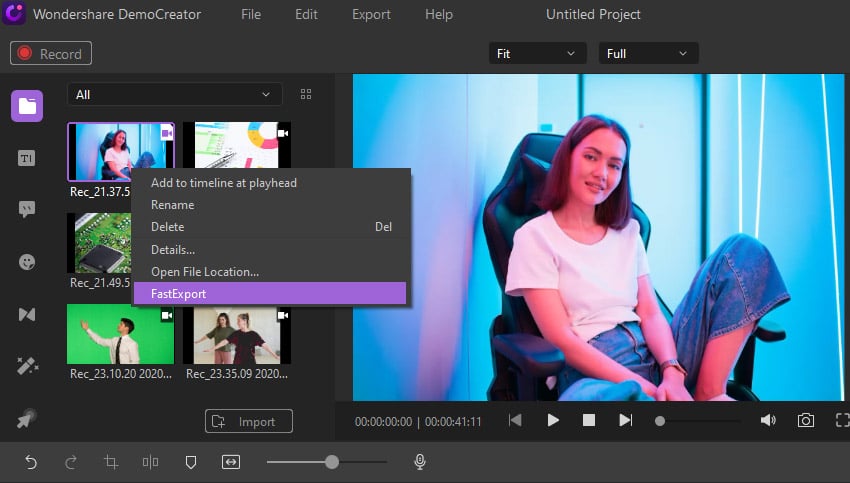Click the Rec_23.35.09 2020... file name
Screen dimensions: 850x483
(237, 373)
